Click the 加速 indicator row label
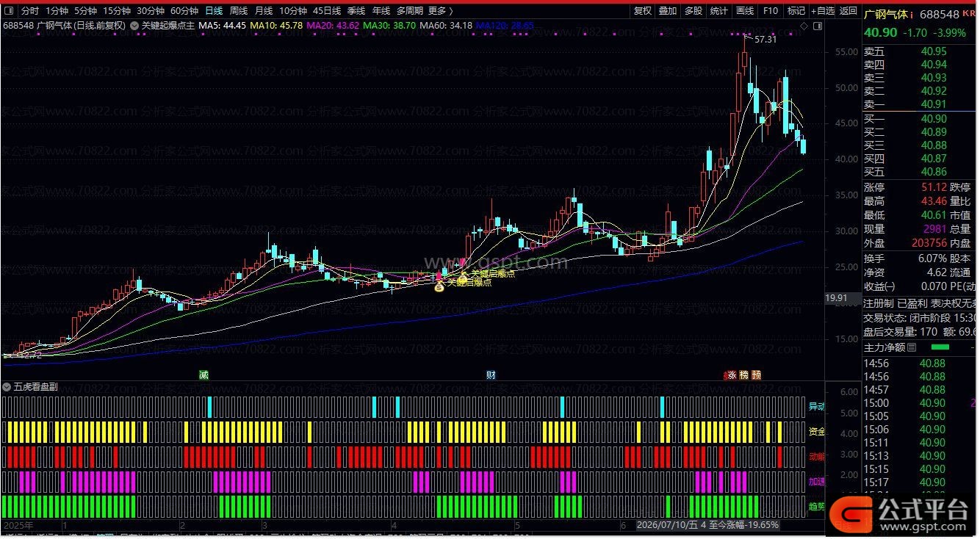The width and height of the screenshot is (980, 539). click(816, 482)
